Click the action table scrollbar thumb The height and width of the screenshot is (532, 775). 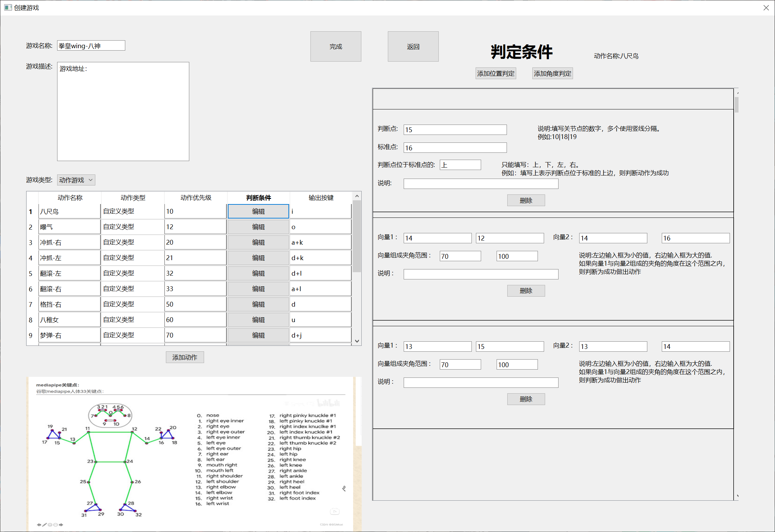[x=357, y=236]
